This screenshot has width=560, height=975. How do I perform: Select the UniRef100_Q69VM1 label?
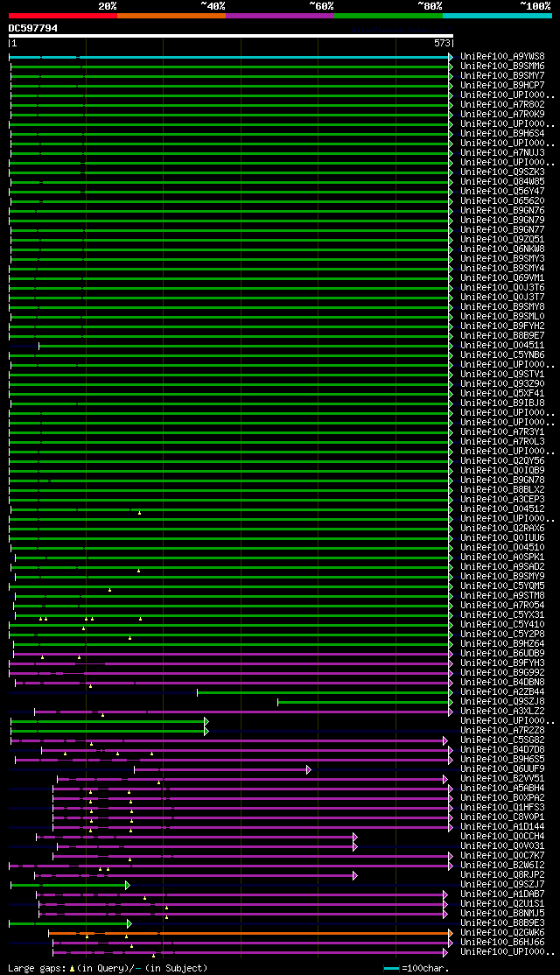502,278
